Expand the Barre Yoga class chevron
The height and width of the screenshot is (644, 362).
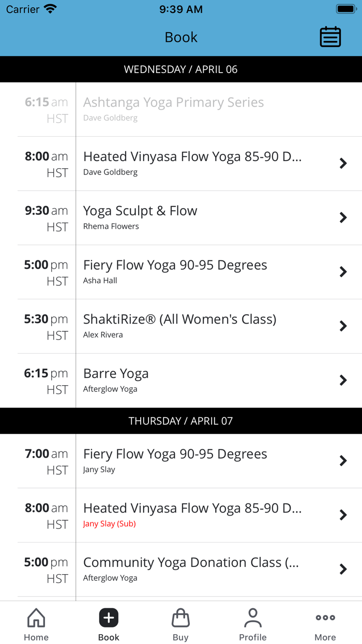(343, 380)
